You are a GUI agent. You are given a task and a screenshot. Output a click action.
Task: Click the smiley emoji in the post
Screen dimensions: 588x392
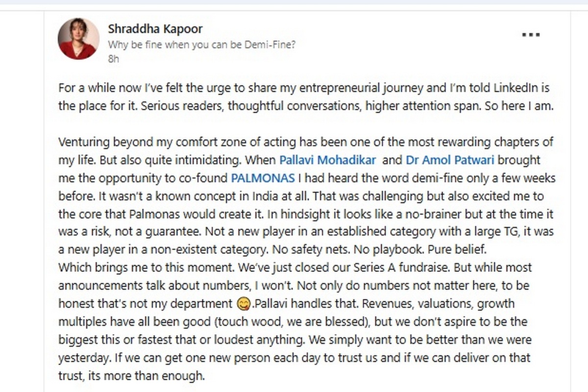[x=243, y=304]
